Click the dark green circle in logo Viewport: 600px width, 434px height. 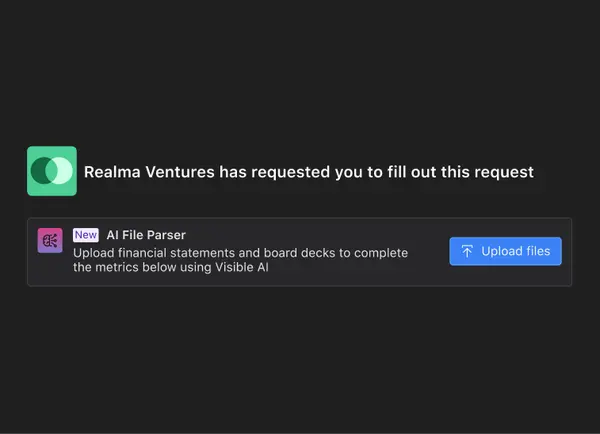tap(41, 171)
